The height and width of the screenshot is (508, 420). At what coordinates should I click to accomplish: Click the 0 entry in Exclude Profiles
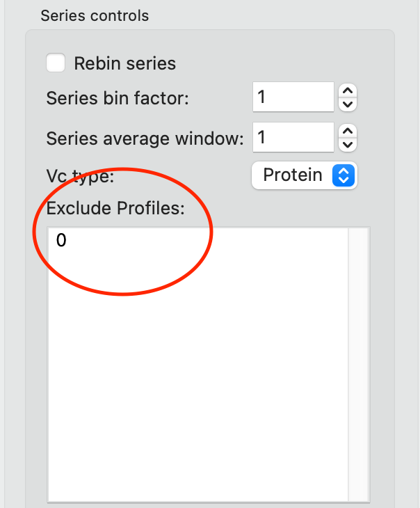coord(61,241)
